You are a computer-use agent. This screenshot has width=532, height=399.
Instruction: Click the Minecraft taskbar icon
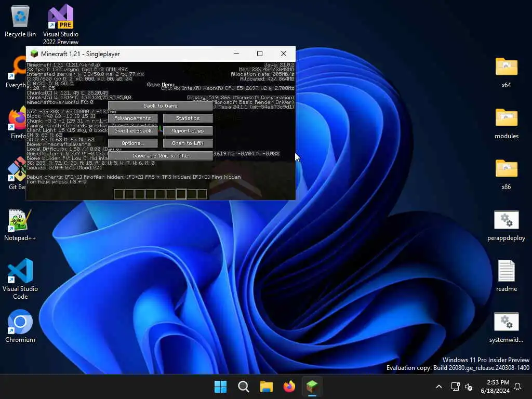[x=312, y=387]
